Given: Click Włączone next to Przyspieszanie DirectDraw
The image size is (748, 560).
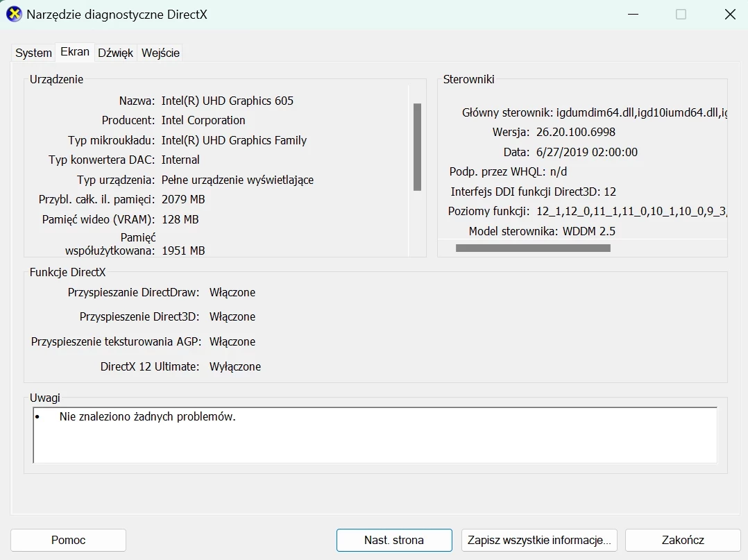Looking at the screenshot, I should [x=232, y=293].
